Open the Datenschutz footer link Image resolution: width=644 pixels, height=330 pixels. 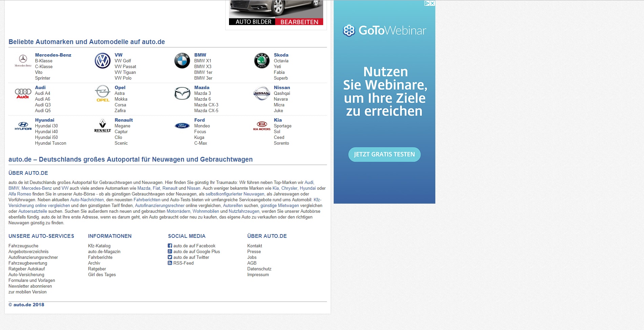pos(259,269)
